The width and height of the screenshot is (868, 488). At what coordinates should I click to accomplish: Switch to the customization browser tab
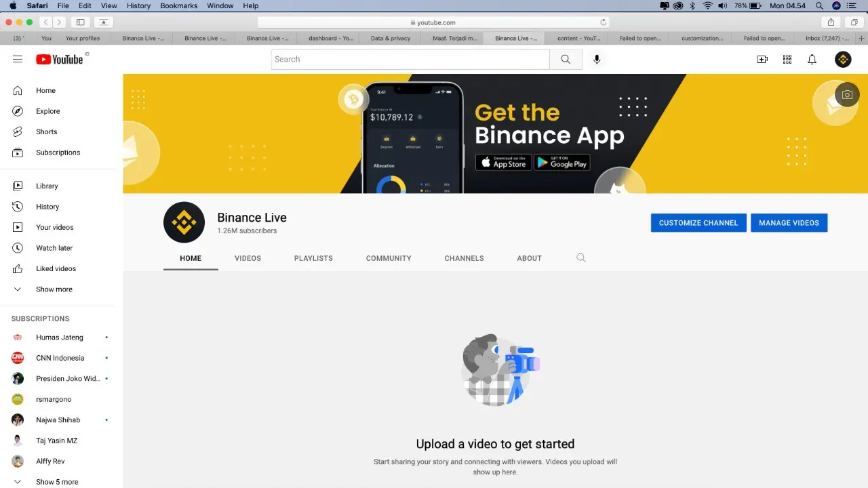pos(701,38)
